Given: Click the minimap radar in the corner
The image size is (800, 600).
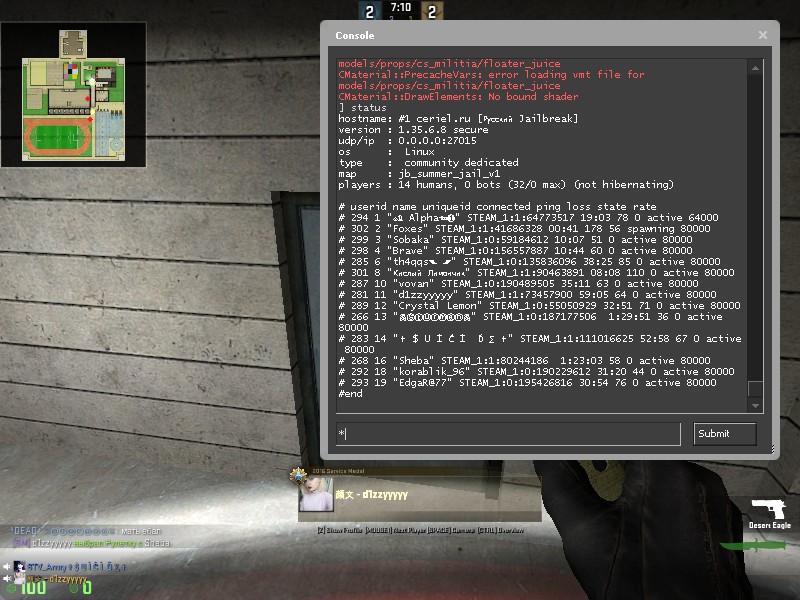Looking at the screenshot, I should [74, 96].
